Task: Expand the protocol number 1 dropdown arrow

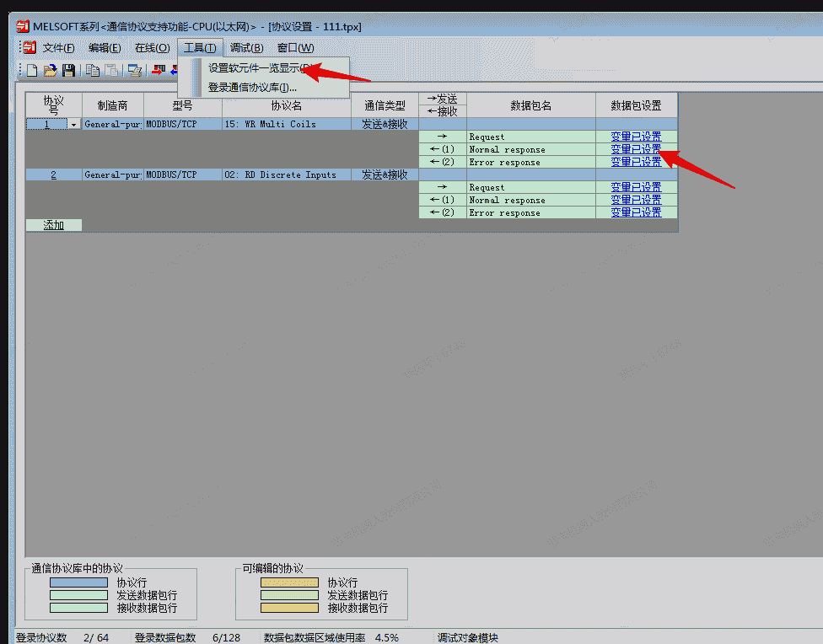Action: (x=73, y=125)
